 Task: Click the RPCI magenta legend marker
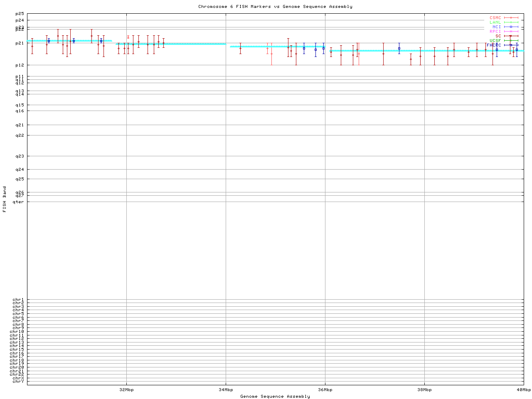coord(511,32)
